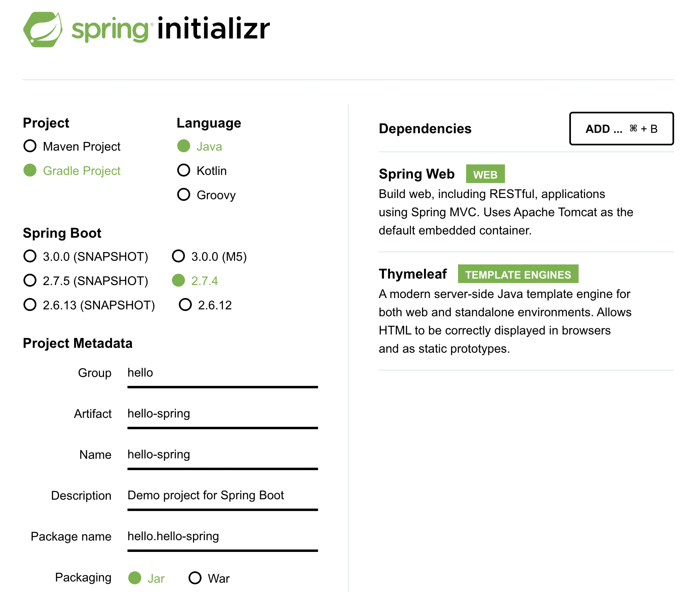Click the Spring Web dependency title
The image size is (700, 592).
tap(417, 174)
